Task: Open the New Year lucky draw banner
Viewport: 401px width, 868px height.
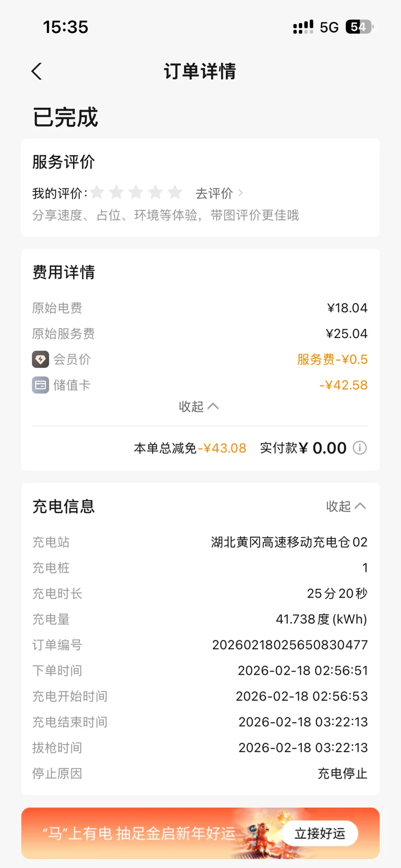Action: point(139,834)
